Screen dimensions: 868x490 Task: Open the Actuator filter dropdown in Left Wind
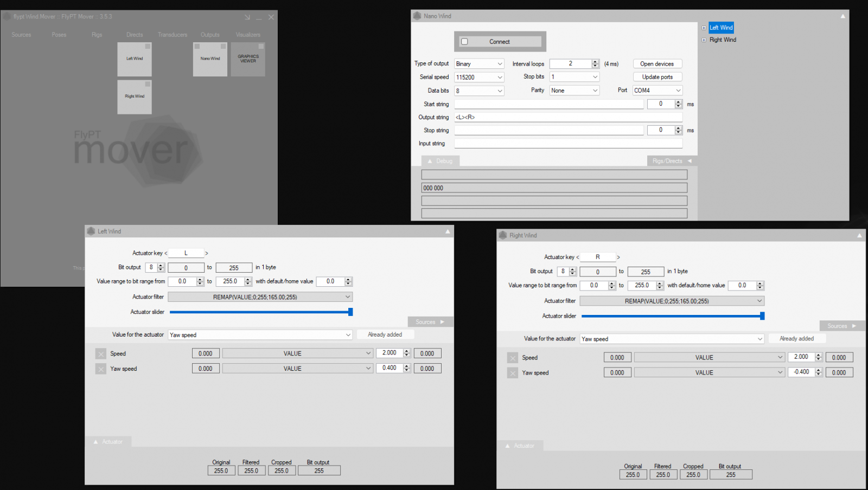click(260, 297)
